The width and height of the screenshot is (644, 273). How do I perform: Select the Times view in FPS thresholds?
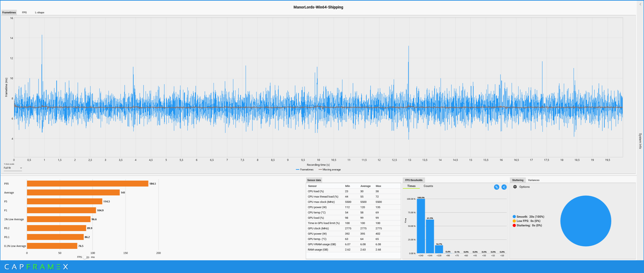(x=411, y=186)
